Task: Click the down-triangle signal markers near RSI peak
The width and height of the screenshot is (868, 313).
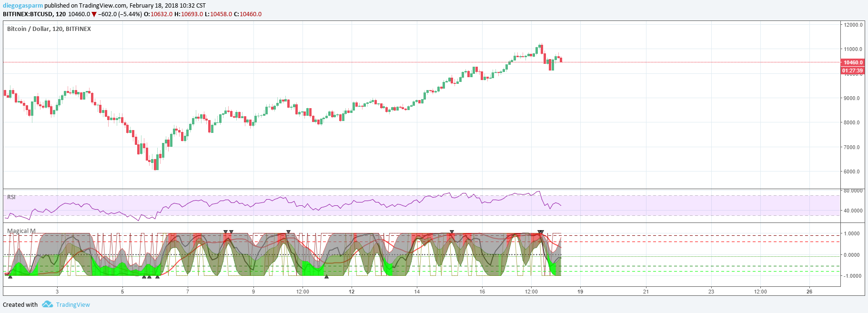Action: point(540,232)
